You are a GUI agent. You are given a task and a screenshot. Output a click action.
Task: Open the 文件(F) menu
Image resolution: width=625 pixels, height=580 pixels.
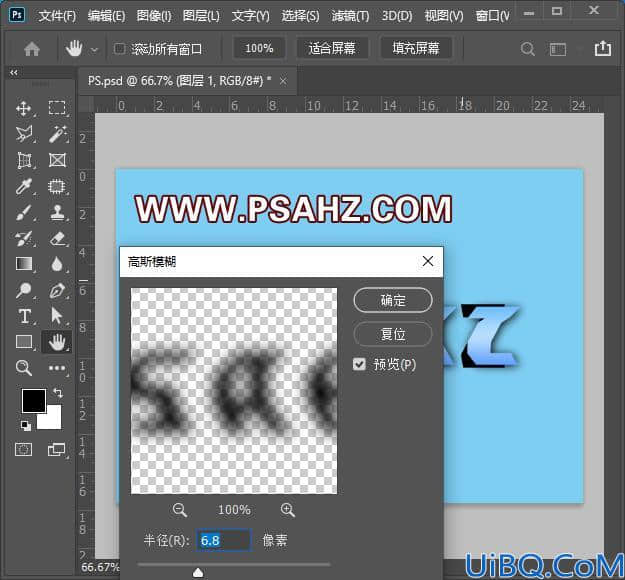(57, 16)
